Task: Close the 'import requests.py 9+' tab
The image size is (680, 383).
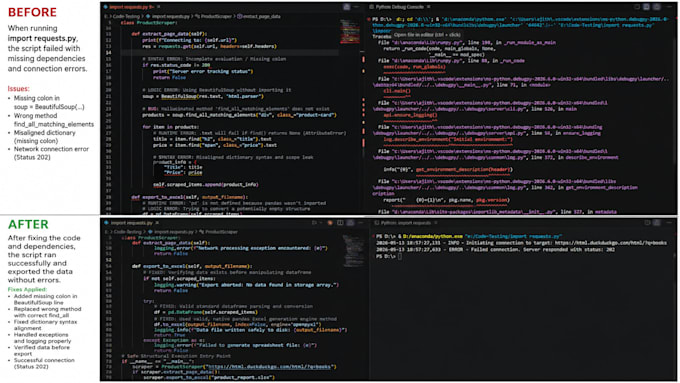Action: point(159,7)
